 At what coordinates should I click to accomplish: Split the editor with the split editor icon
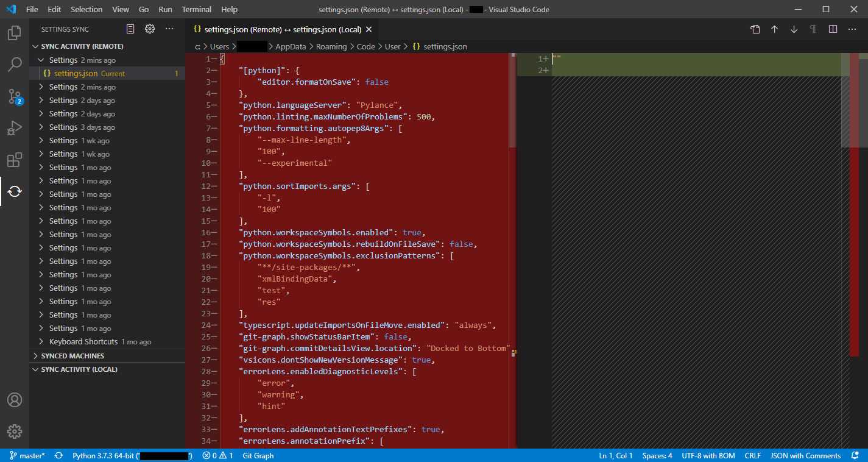pyautogui.click(x=832, y=29)
